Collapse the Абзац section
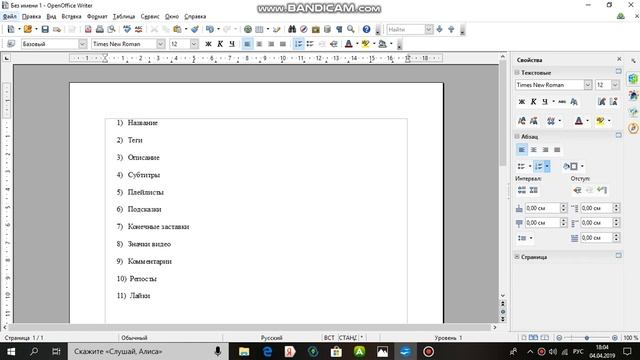Image resolution: width=640 pixels, height=360 pixels. [x=517, y=136]
